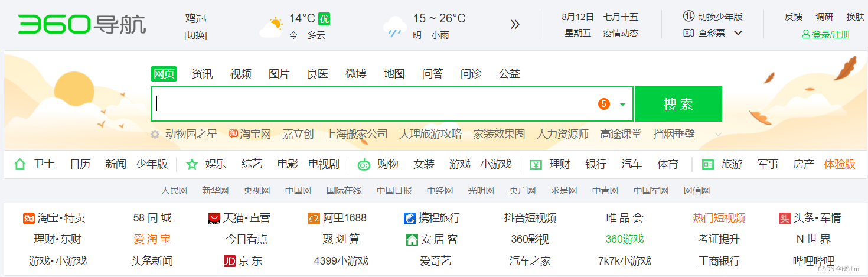Open the 反馈 feedback link

pyautogui.click(x=793, y=17)
